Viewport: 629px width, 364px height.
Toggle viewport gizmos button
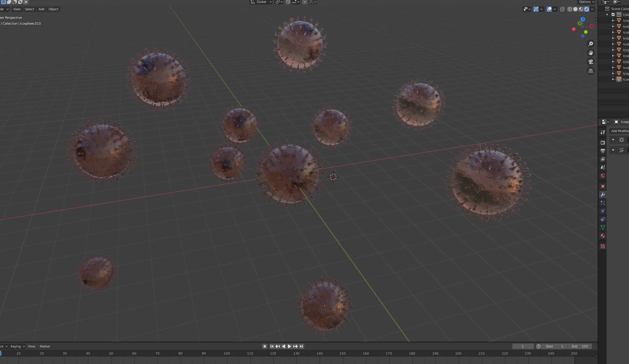click(536, 9)
